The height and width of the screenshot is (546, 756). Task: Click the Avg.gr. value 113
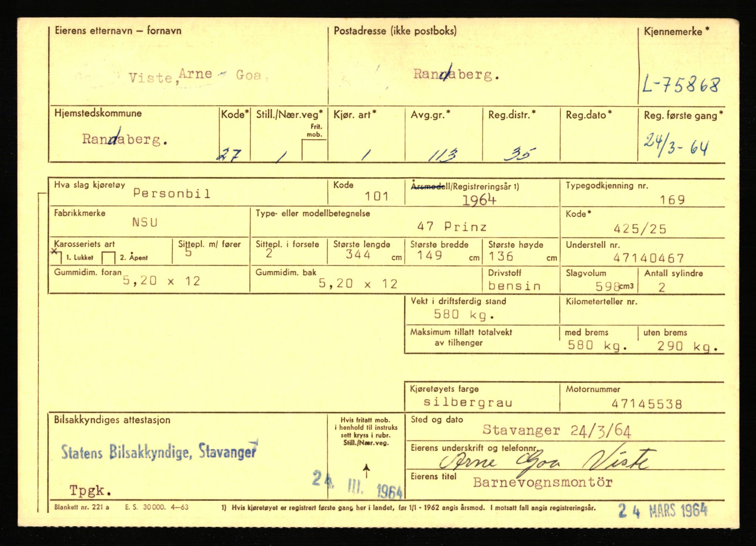click(443, 155)
